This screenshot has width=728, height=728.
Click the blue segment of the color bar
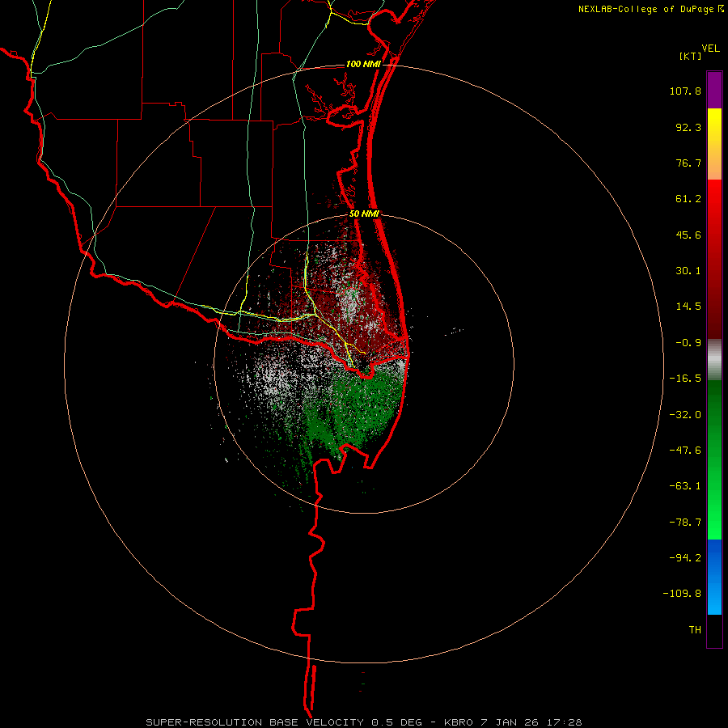pos(714,577)
